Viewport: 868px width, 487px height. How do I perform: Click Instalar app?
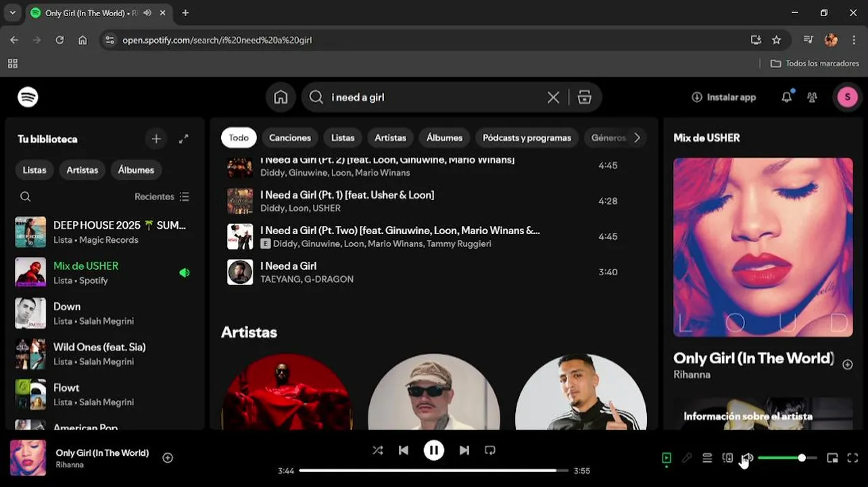click(723, 97)
